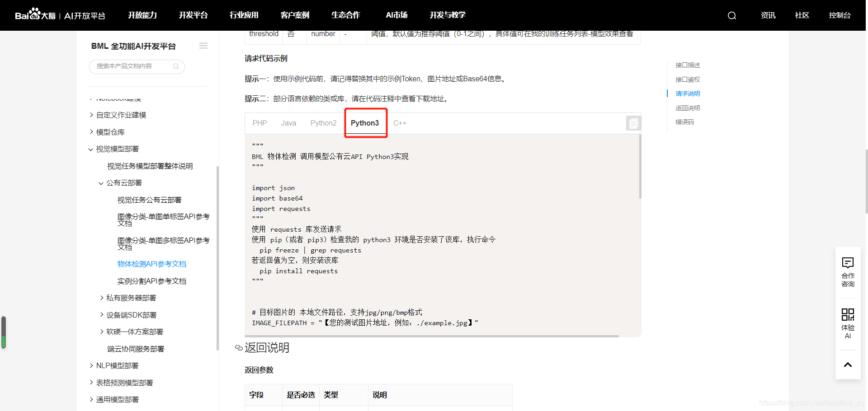The height and width of the screenshot is (411, 868).
Task: Jump to 错误码 in page outline
Action: pos(684,122)
